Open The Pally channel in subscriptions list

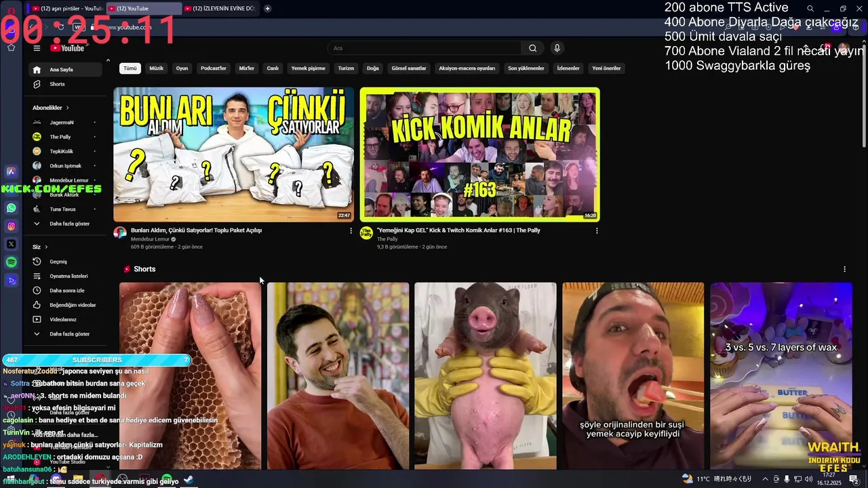coord(66,137)
